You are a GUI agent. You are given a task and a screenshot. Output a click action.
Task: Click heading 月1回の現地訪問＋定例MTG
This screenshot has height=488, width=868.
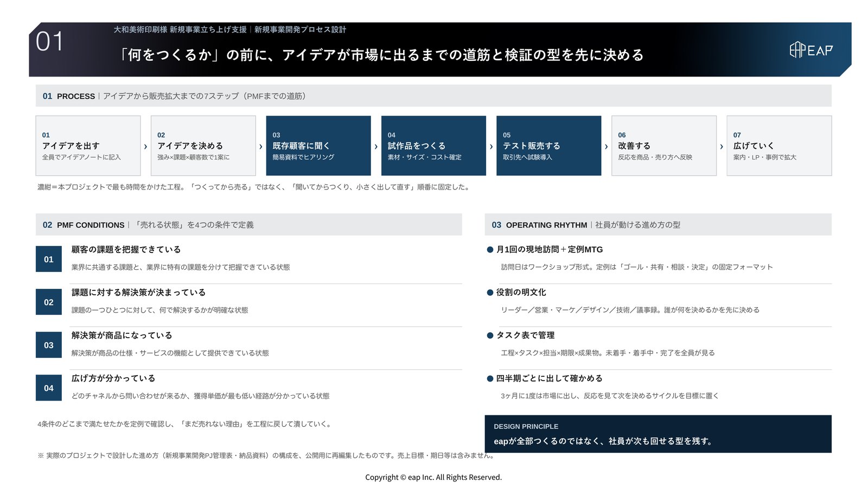point(550,249)
